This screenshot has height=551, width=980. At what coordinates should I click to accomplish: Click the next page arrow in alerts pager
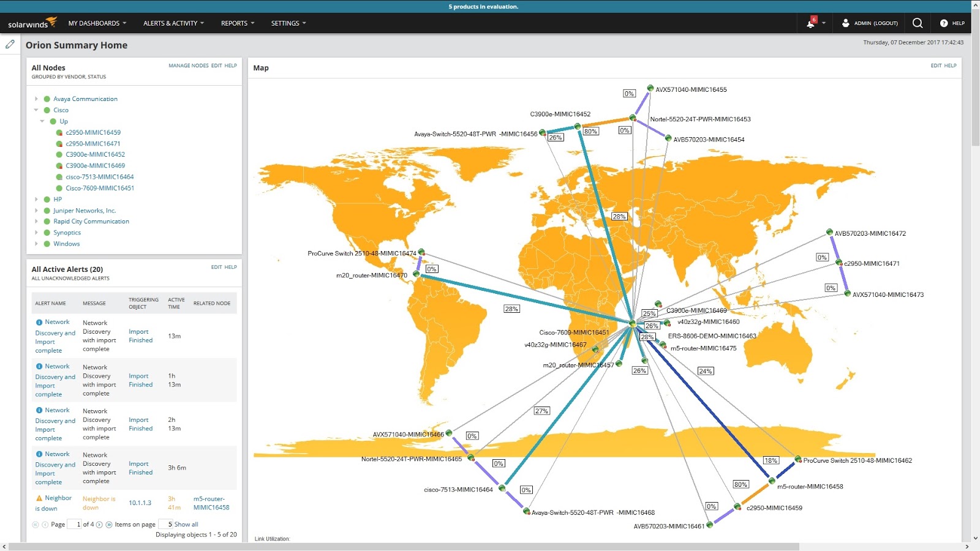point(99,524)
